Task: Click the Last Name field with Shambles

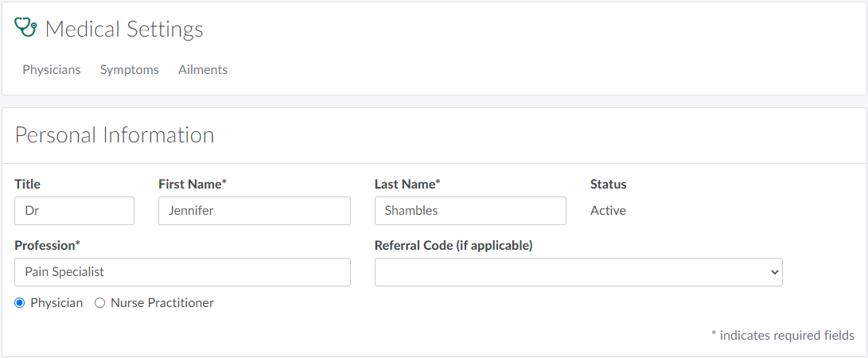Action: pyautogui.click(x=469, y=211)
